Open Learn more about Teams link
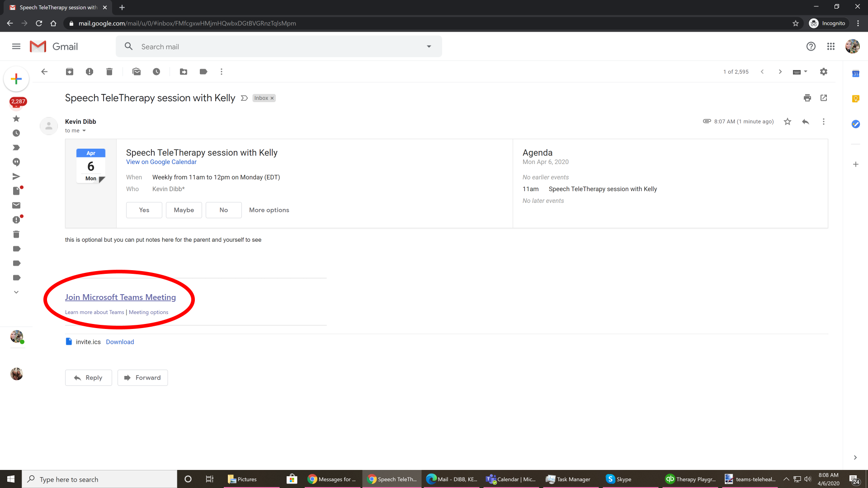This screenshot has width=868, height=488. pos(94,312)
